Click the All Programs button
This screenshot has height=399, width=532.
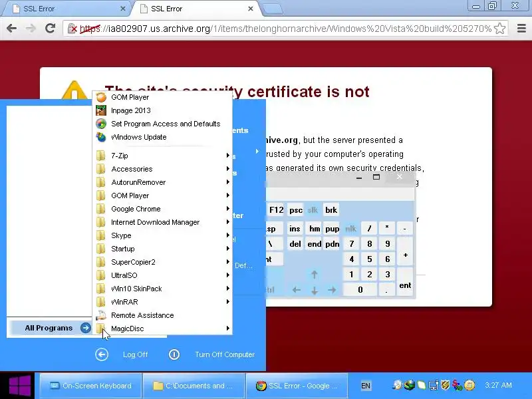coord(50,328)
